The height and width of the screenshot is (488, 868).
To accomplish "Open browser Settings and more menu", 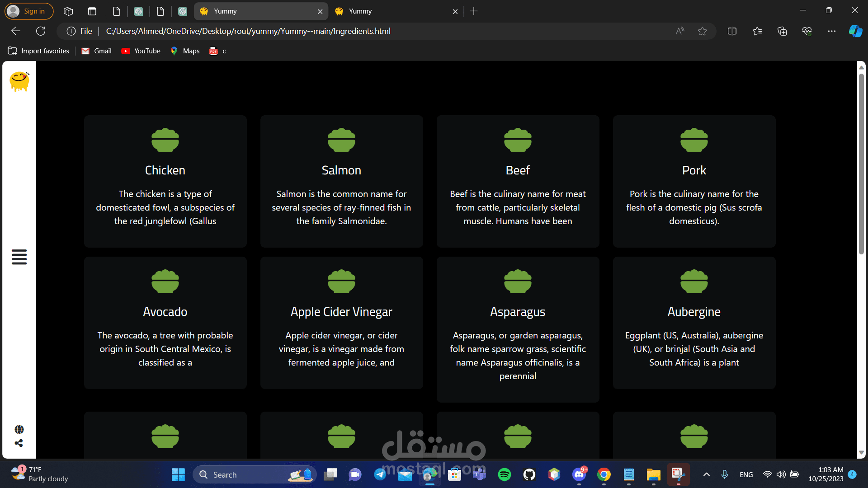I will click(x=831, y=31).
